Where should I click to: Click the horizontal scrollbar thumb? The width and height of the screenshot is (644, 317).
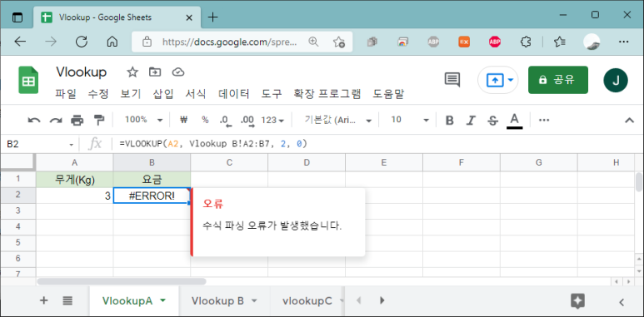click(122, 281)
